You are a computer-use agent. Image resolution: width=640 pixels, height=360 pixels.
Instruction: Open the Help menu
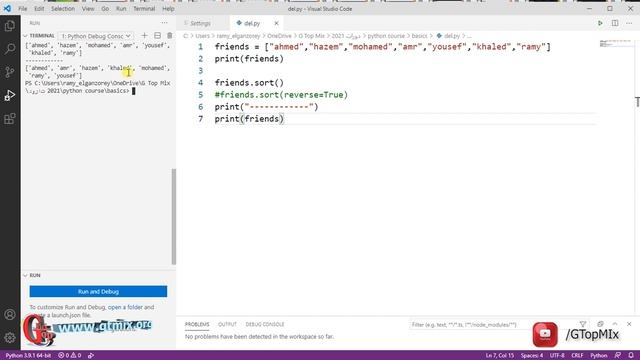pyautogui.click(x=168, y=9)
